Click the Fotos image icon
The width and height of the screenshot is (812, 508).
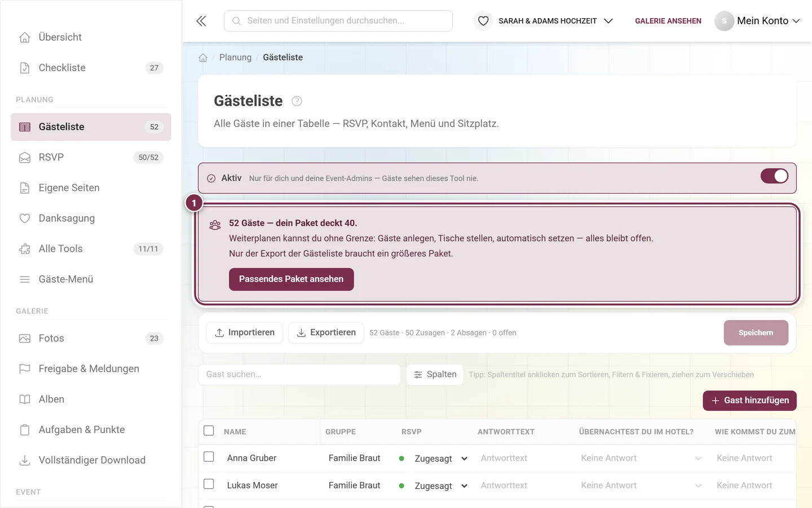pos(25,339)
